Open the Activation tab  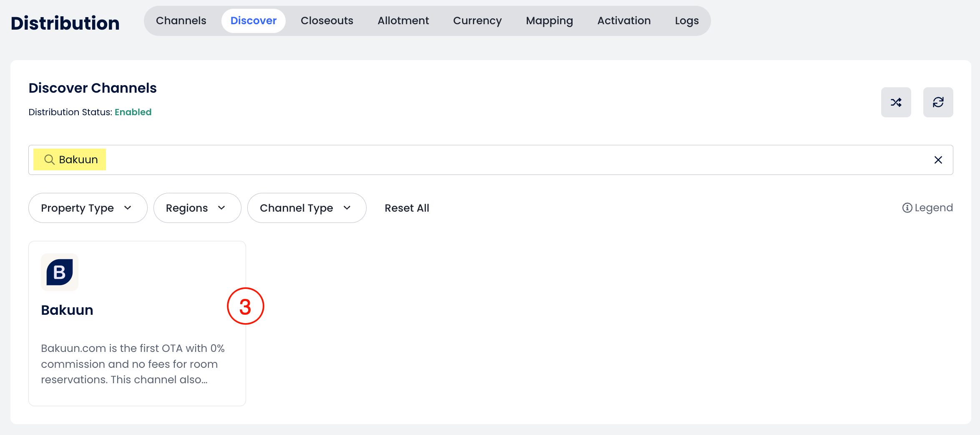[624, 20]
